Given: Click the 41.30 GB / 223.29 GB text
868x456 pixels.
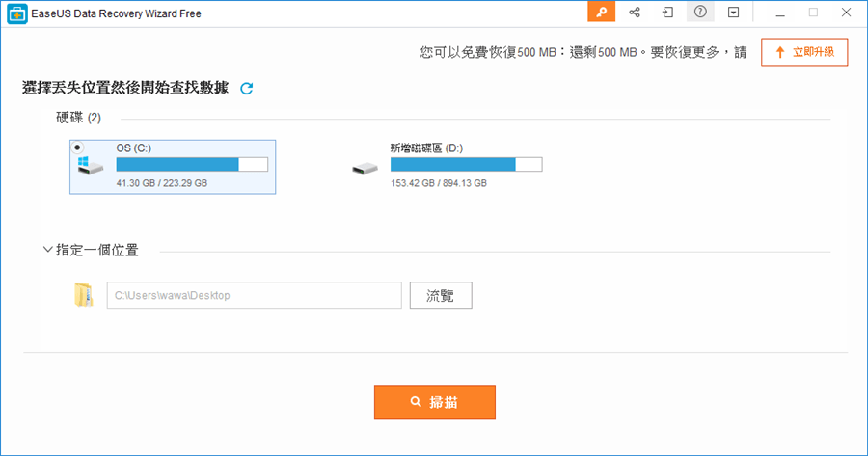Looking at the screenshot, I should (162, 183).
